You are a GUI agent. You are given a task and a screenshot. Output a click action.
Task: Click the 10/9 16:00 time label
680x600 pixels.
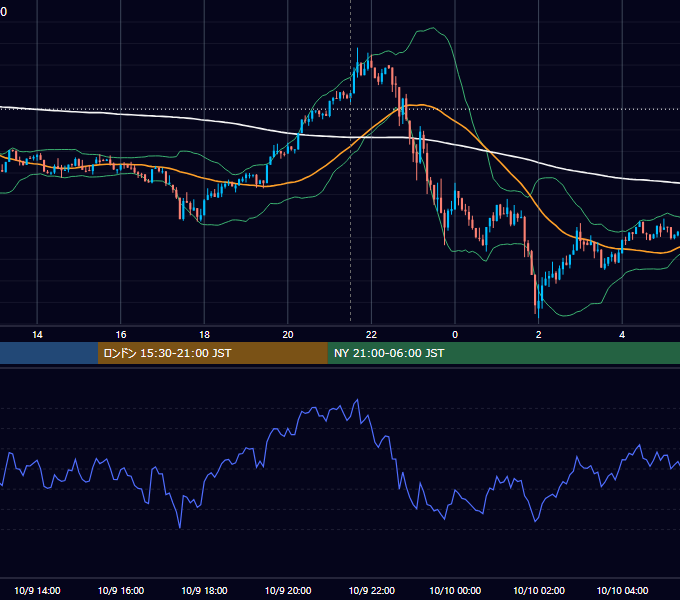tap(121, 590)
